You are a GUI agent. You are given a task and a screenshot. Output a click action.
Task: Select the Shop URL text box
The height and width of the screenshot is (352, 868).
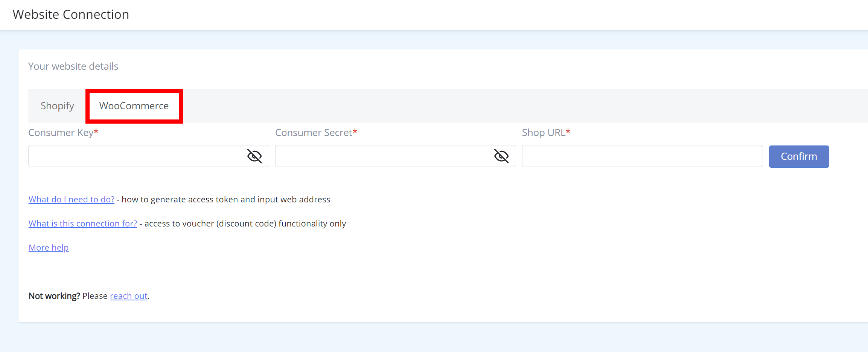click(x=643, y=156)
